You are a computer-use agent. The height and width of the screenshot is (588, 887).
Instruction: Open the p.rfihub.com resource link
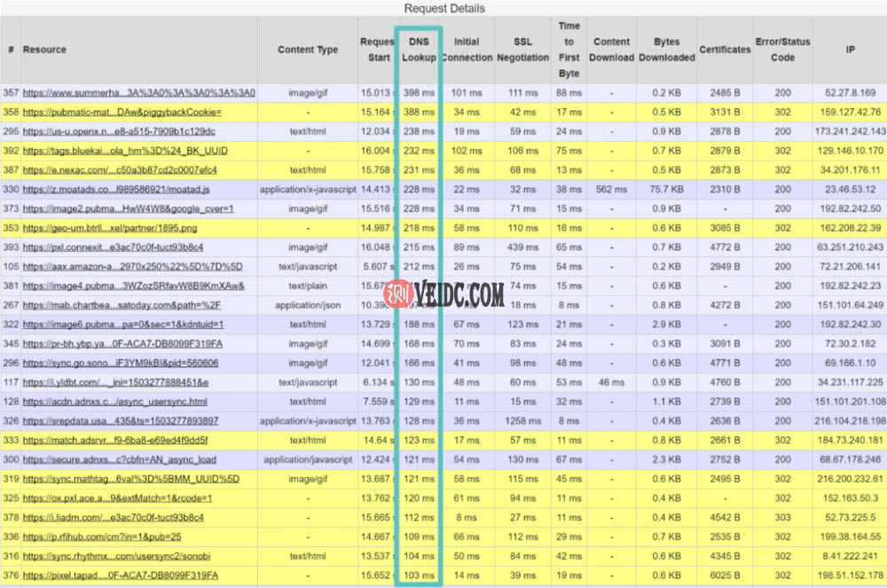pos(102,537)
